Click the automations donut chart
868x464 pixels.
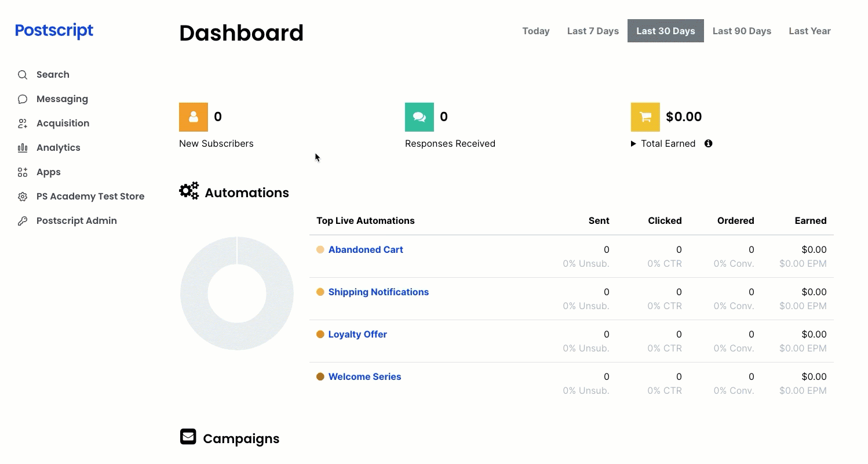coord(237,293)
